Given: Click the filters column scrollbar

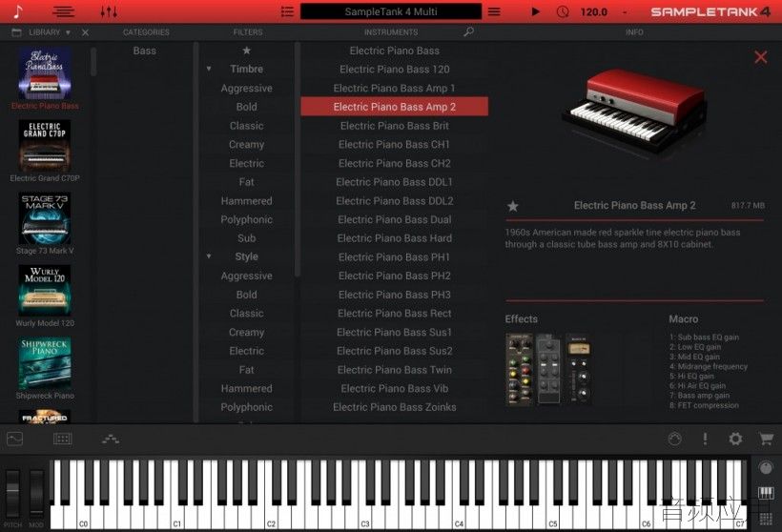Looking at the screenshot, I should [x=298, y=159].
